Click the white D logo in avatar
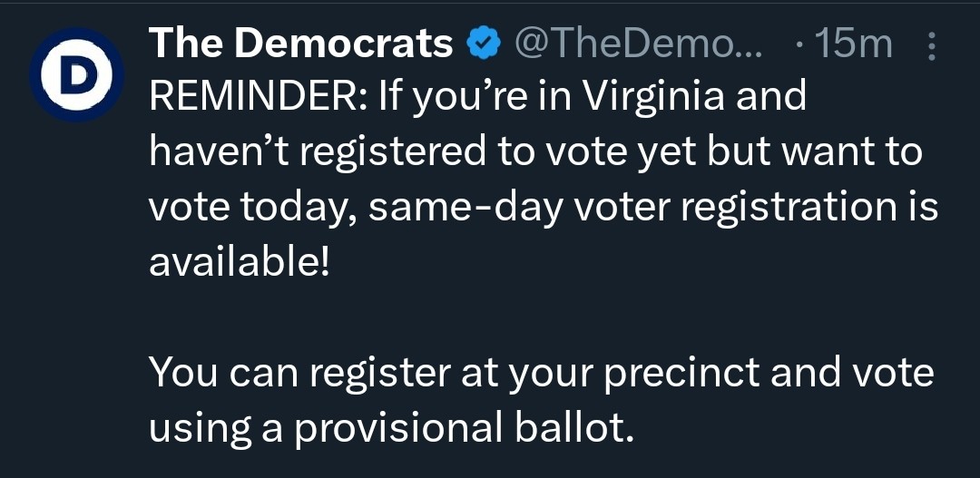The width and height of the screenshot is (980, 478). point(75,74)
